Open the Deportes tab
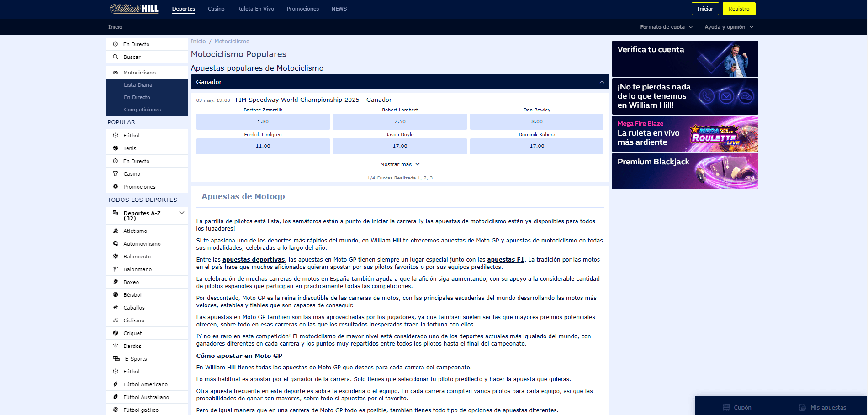The image size is (868, 415). 184,9
